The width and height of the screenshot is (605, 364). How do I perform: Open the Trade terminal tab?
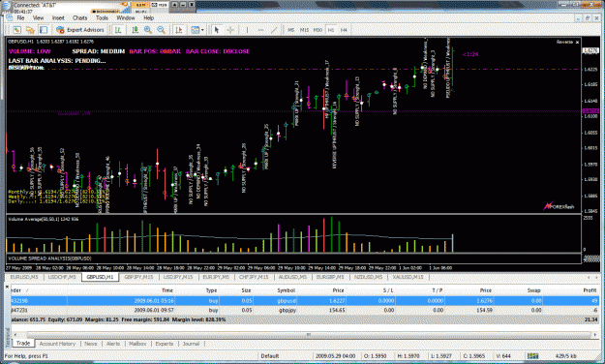pyautogui.click(x=23, y=343)
